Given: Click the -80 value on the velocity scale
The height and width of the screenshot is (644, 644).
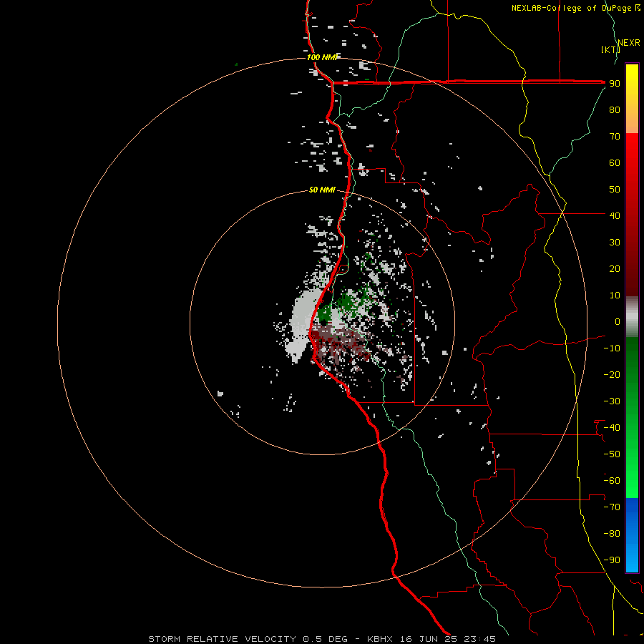Looking at the screenshot, I should [612, 534].
